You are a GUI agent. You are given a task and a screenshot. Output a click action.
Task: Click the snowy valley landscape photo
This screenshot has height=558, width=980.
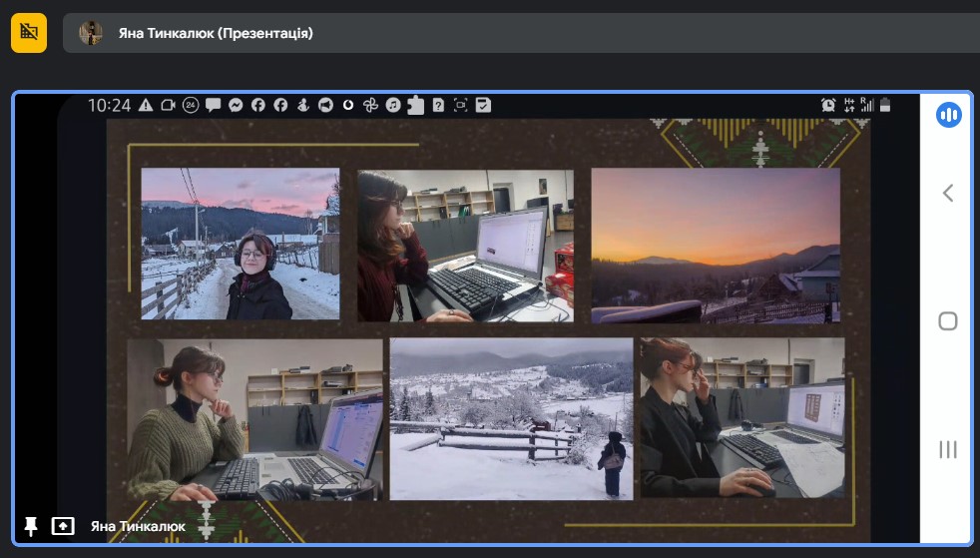[511, 418]
